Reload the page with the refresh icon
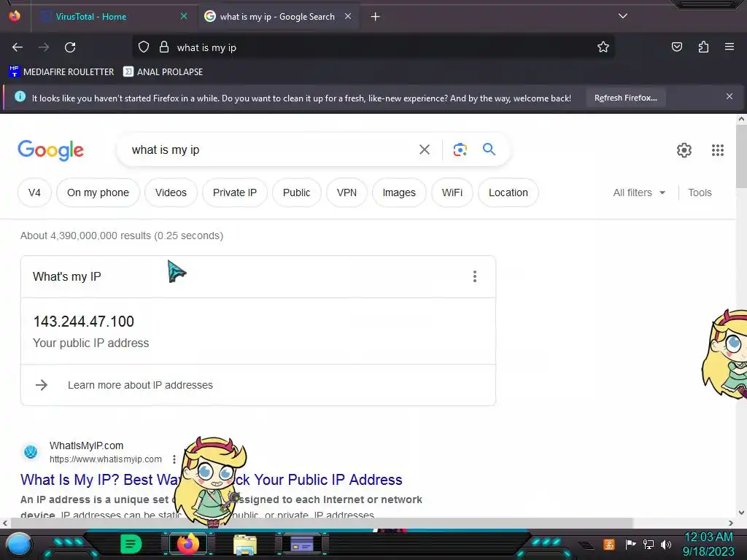The width and height of the screenshot is (747, 560). click(x=70, y=47)
